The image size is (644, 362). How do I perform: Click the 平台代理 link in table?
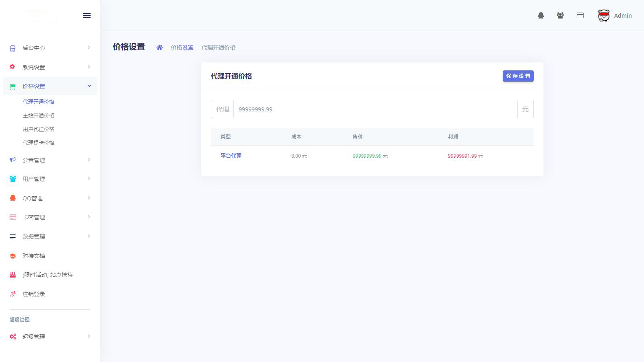tap(231, 156)
